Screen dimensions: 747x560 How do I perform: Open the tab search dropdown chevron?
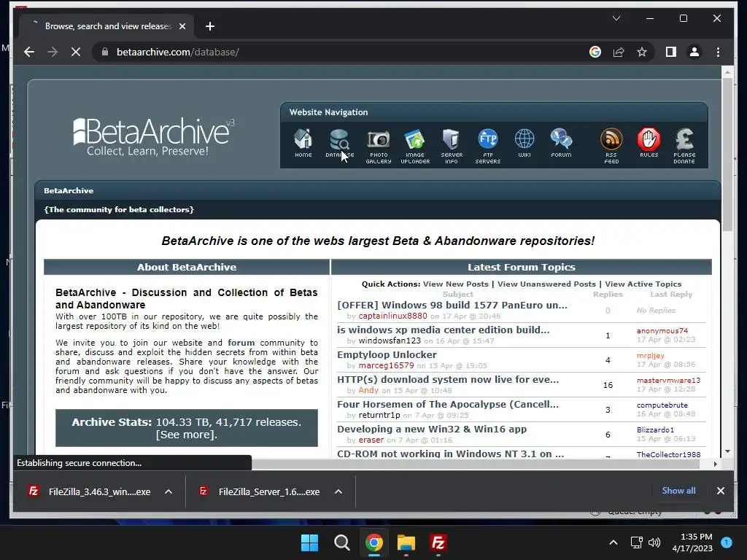(x=616, y=18)
